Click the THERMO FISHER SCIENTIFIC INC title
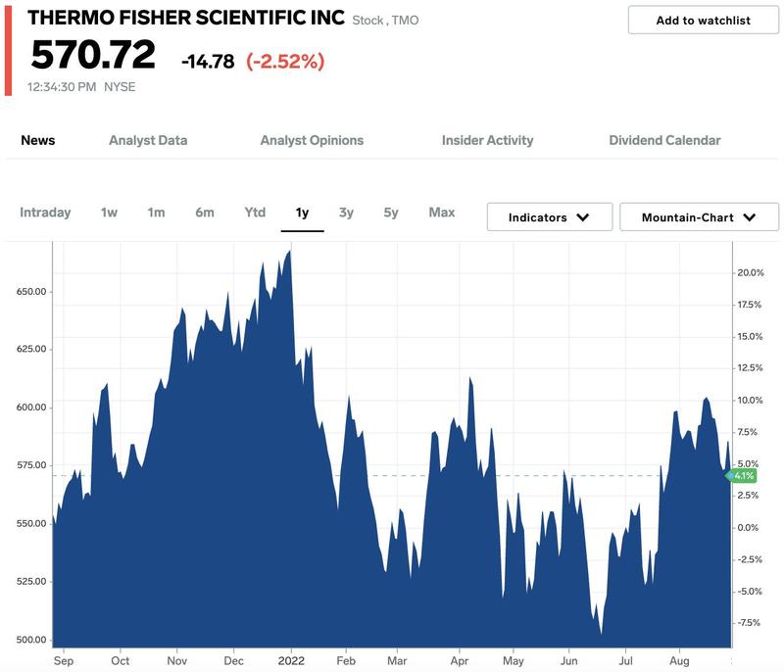The image size is (784, 672). 186,18
